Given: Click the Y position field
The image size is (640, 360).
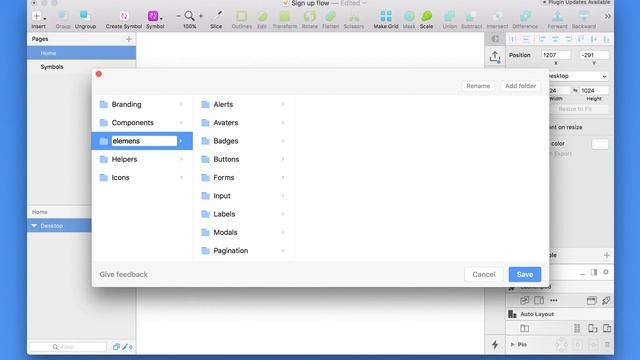Looking at the screenshot, I should click(x=594, y=55).
